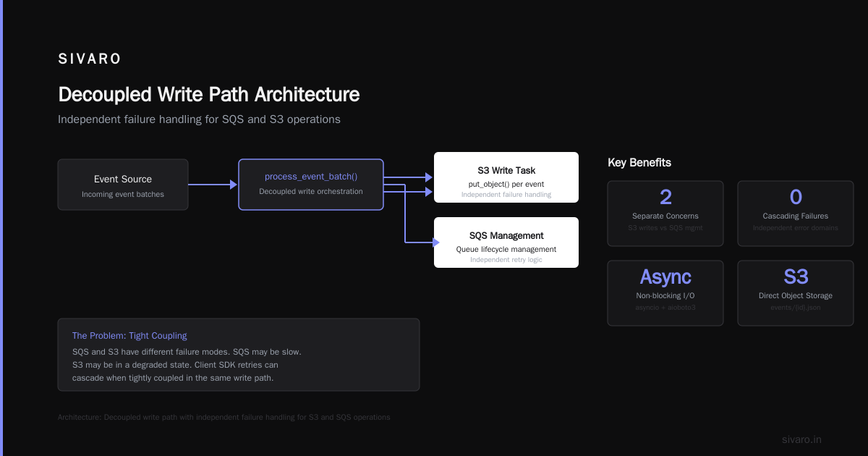
Task: Click 'The Problem: Tight Coupling' heading
Action: click(x=129, y=336)
